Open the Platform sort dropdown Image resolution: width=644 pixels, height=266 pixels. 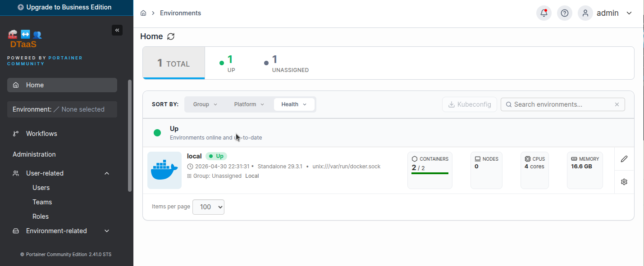click(x=249, y=104)
